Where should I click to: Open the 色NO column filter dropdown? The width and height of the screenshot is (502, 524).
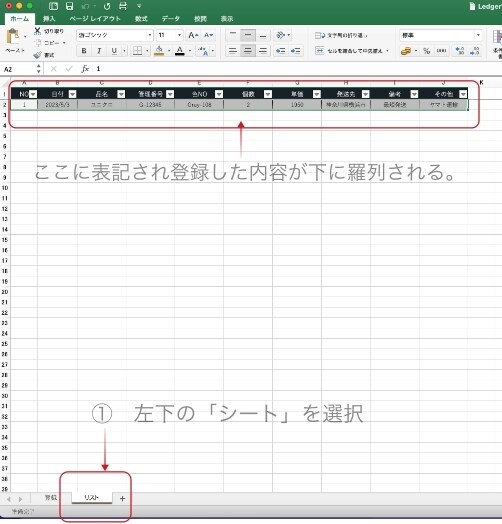[x=219, y=94]
